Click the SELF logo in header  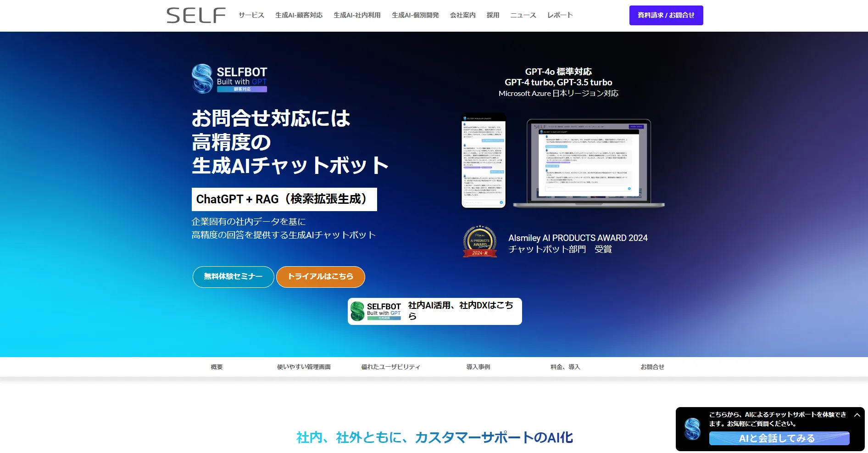pyautogui.click(x=196, y=15)
